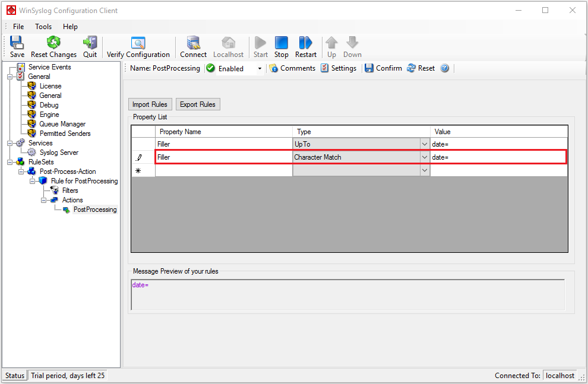Collapse the Post-Process-Action node
This screenshot has width=588, height=384.
pyautogui.click(x=21, y=172)
